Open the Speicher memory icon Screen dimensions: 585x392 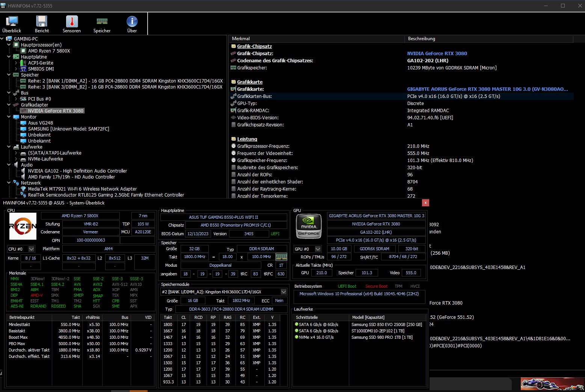[x=102, y=21]
